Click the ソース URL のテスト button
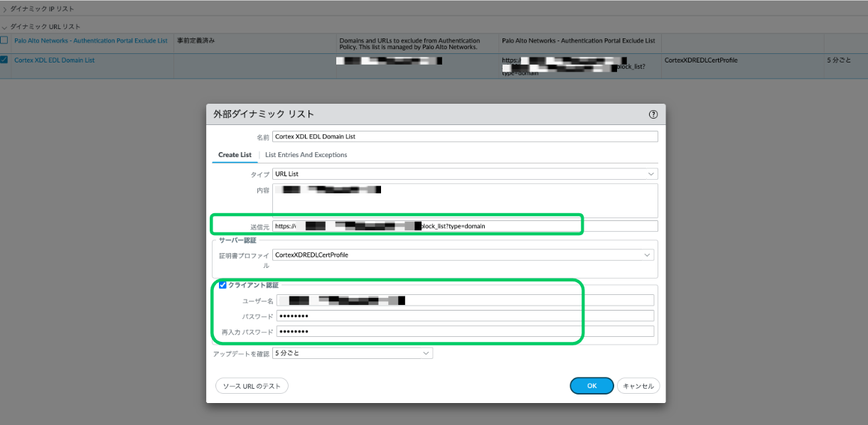 point(252,386)
